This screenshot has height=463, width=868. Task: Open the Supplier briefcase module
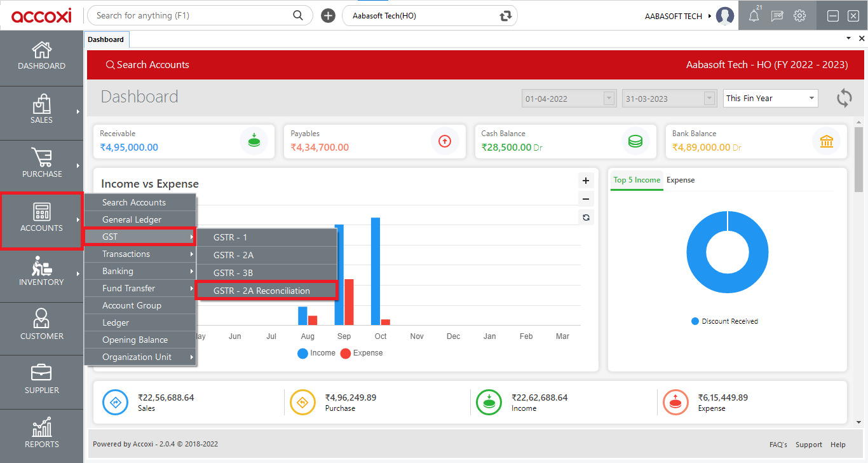click(41, 380)
